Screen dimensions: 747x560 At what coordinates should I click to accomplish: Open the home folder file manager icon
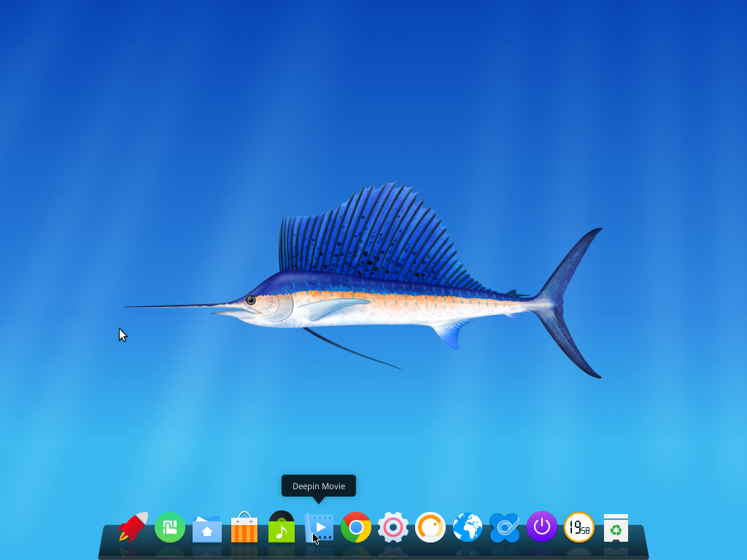[x=207, y=529]
